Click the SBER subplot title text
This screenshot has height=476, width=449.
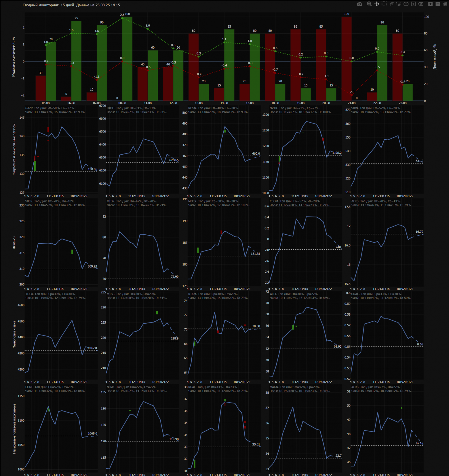55,203
